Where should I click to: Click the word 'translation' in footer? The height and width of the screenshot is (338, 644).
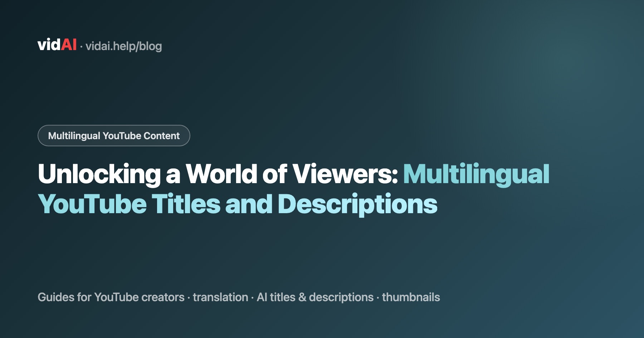click(220, 297)
